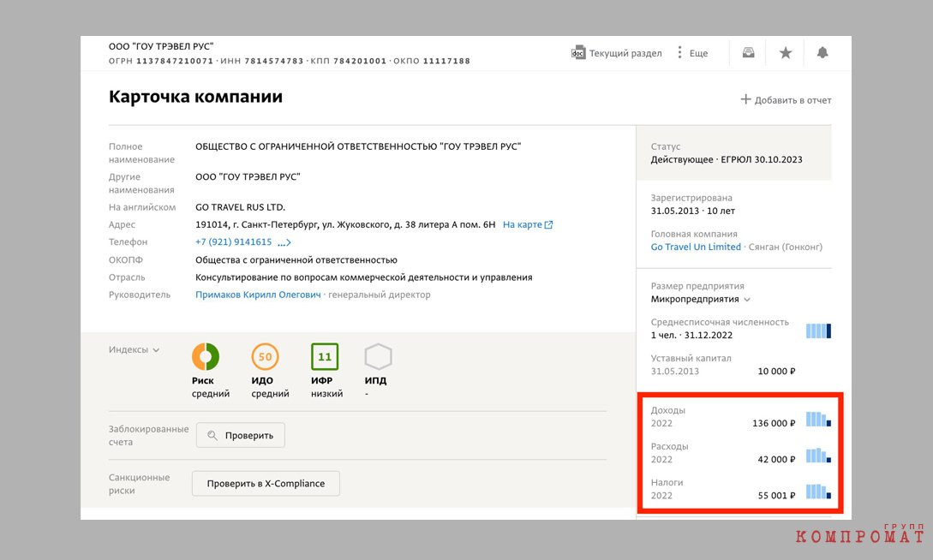Image resolution: width=933 pixels, height=560 pixels.
Task: Click the headcount bar chart next to 'Среднесписочная численность'
Action: tap(819, 331)
